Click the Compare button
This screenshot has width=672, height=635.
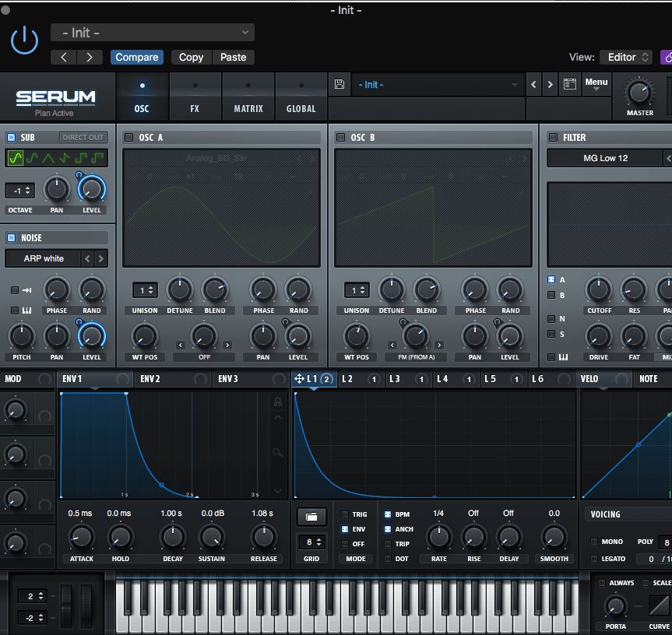coord(137,57)
